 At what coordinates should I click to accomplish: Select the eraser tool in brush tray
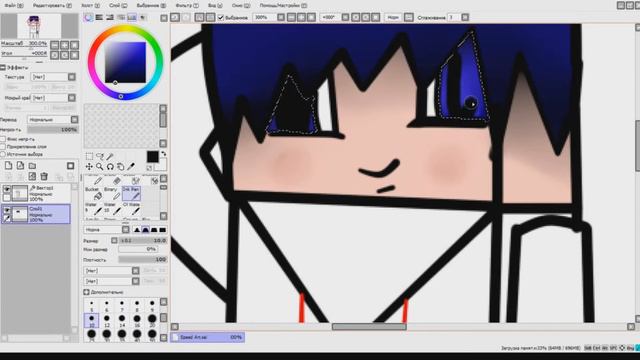[117, 181]
